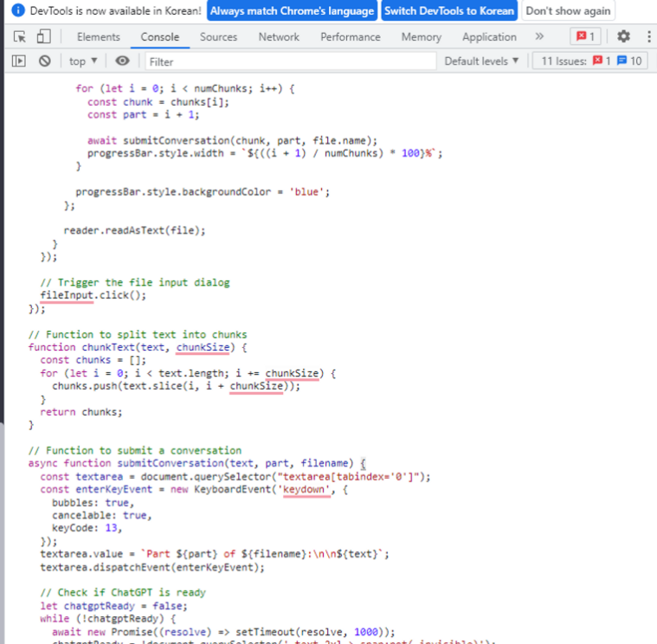Click the 'Check if ChatGPT is ready' comment
This screenshot has width=657, height=644.
123,592
